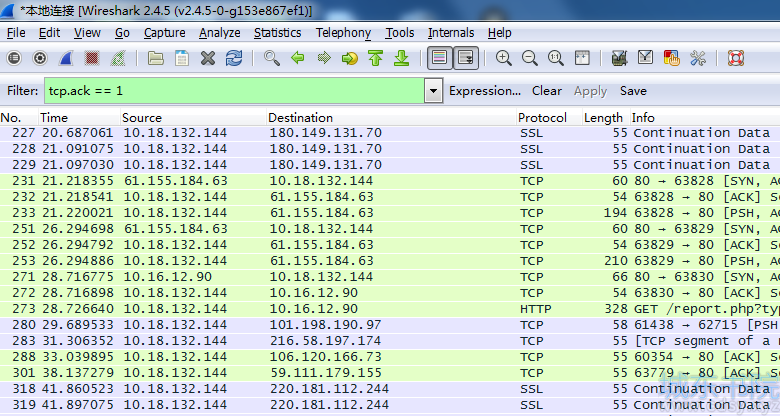Go forward in packet history

click(x=324, y=58)
